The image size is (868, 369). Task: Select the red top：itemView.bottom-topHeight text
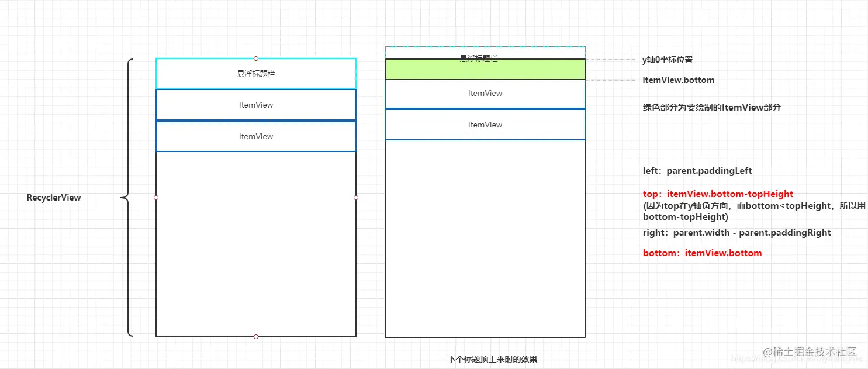click(718, 194)
